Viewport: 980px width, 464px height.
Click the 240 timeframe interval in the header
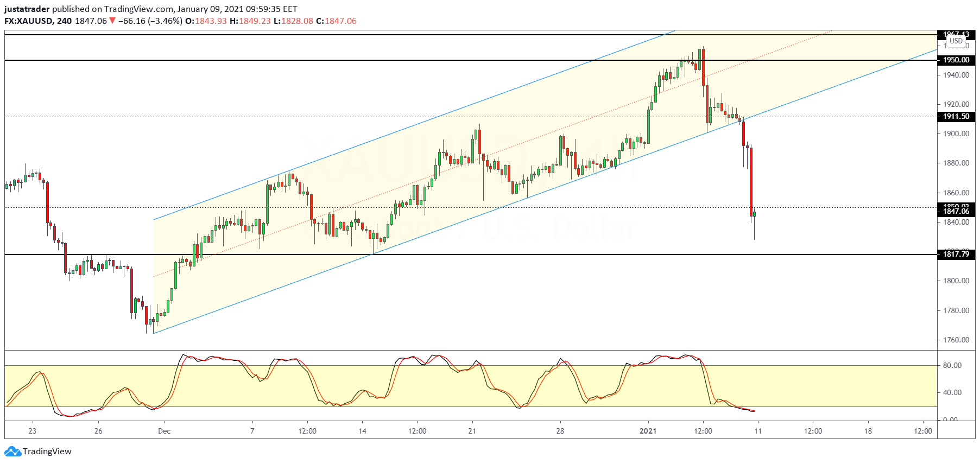pos(64,21)
